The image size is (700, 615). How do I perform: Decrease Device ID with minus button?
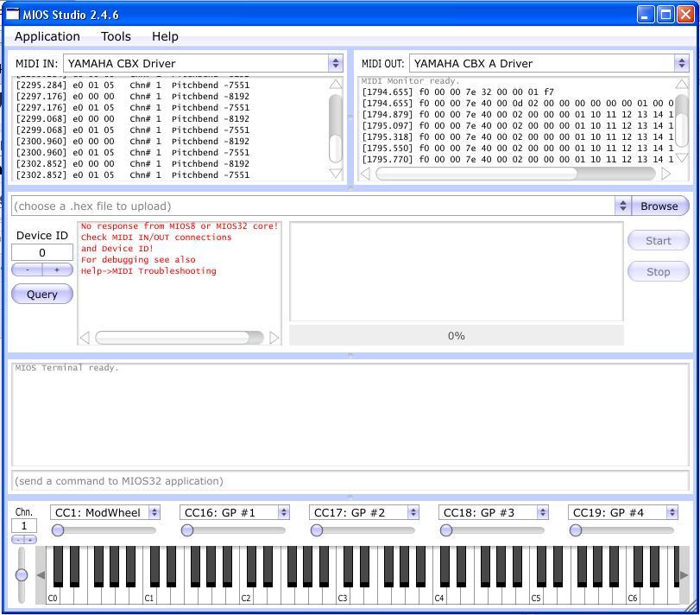27,269
